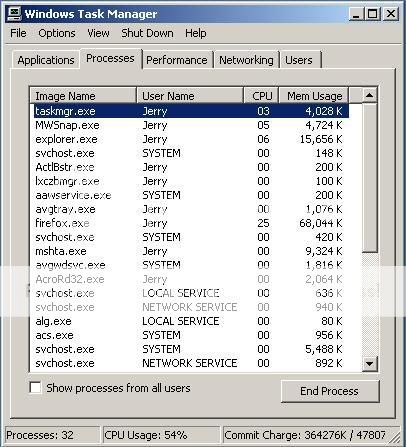Image resolution: width=406 pixels, height=447 pixels.
Task: Click the Task Manager title bar icon
Action: tap(14, 14)
